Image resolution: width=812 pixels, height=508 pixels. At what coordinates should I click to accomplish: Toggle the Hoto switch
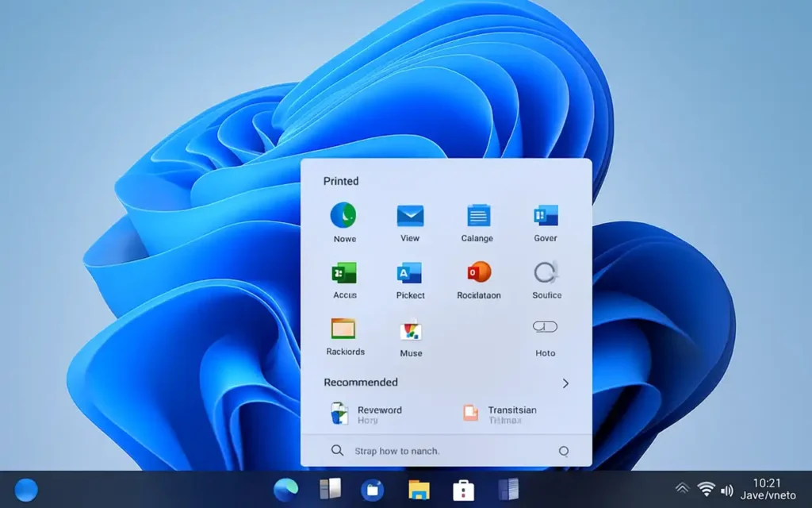click(x=544, y=326)
